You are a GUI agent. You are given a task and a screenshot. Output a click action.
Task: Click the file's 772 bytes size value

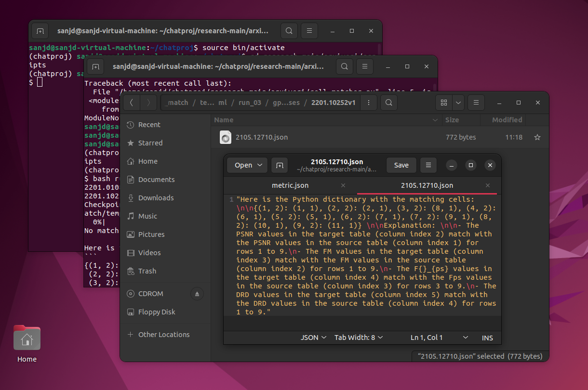[x=461, y=137]
